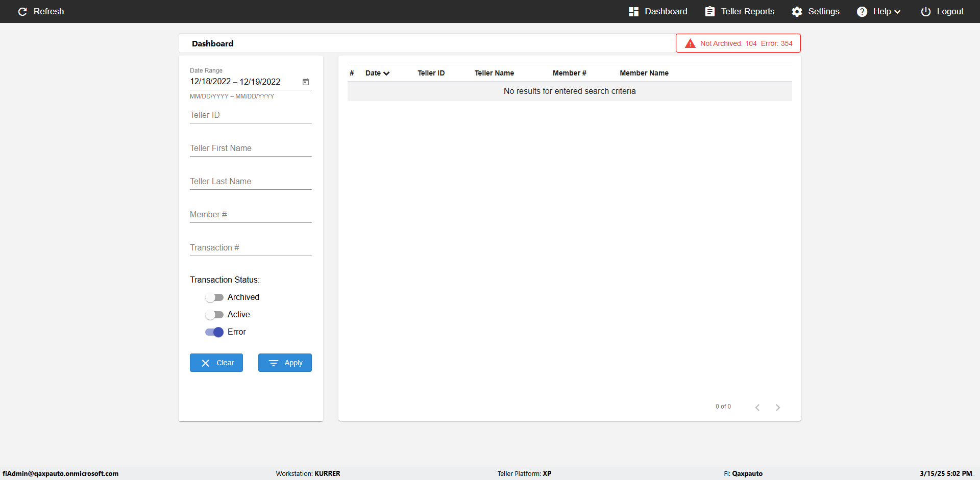The height and width of the screenshot is (480, 980).
Task: Click the Teller Name column header
Action: [494, 73]
